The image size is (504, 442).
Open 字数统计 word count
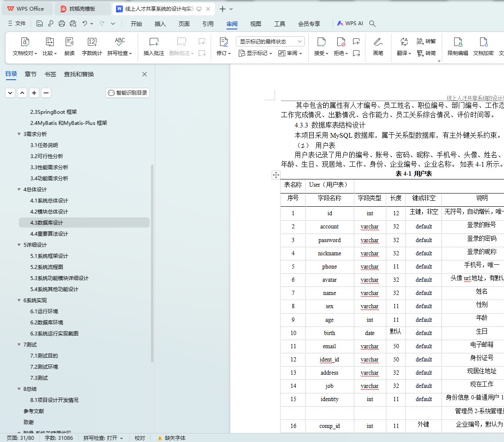[x=92, y=46]
